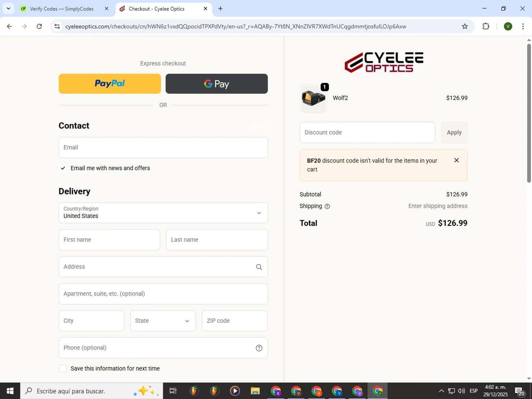Open the tab search dropdown arrow

click(x=9, y=9)
